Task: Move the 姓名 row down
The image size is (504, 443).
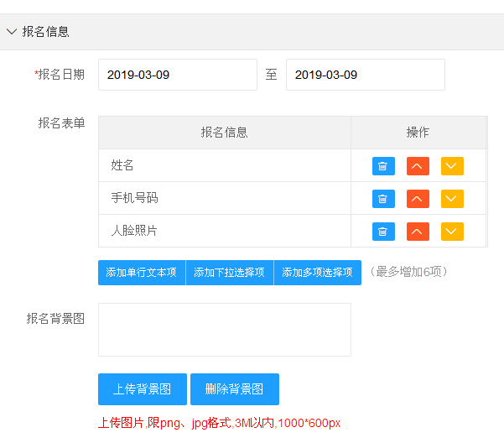Action: coord(452,166)
